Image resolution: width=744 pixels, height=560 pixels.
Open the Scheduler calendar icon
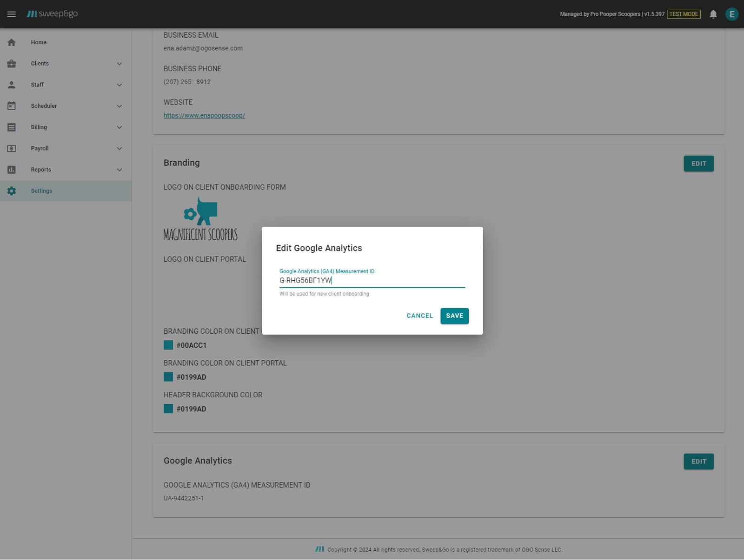click(x=11, y=105)
